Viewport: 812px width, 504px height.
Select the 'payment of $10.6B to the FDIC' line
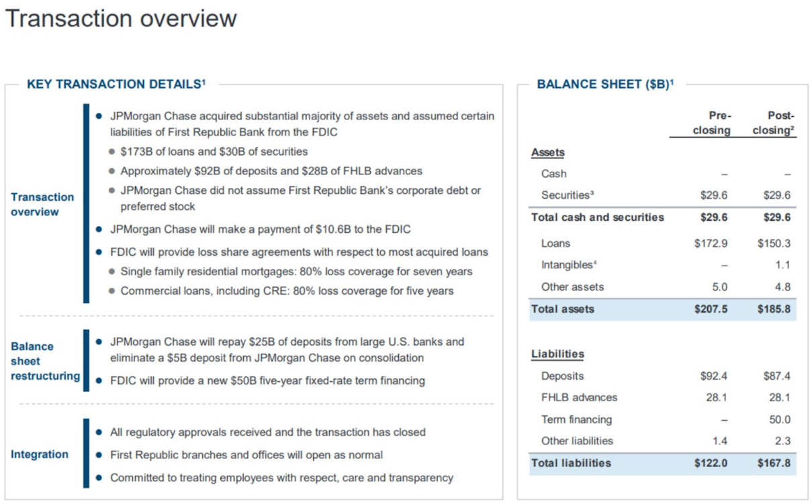tap(261, 230)
